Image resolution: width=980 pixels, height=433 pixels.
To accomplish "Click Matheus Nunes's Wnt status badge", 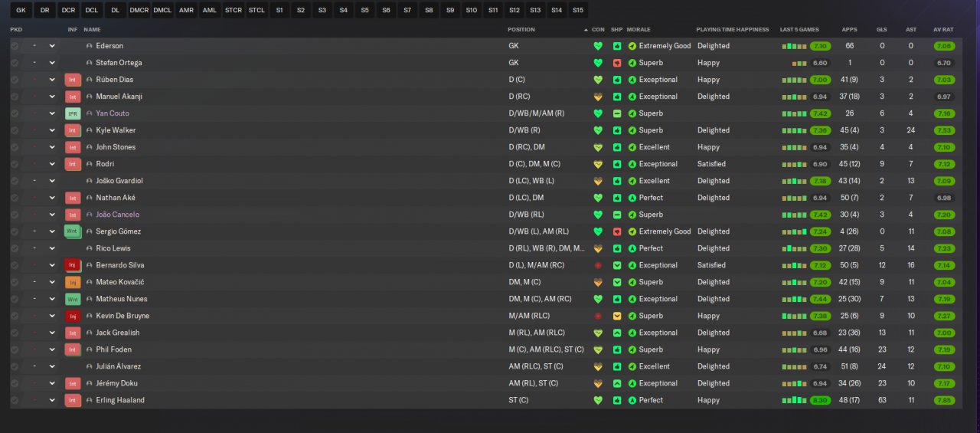I will pos(73,299).
